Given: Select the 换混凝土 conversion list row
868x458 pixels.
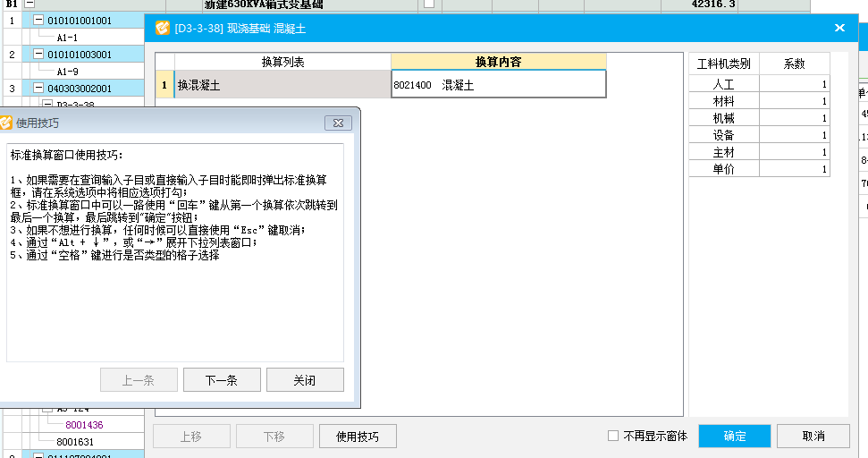Looking at the screenshot, I should tap(282, 85).
